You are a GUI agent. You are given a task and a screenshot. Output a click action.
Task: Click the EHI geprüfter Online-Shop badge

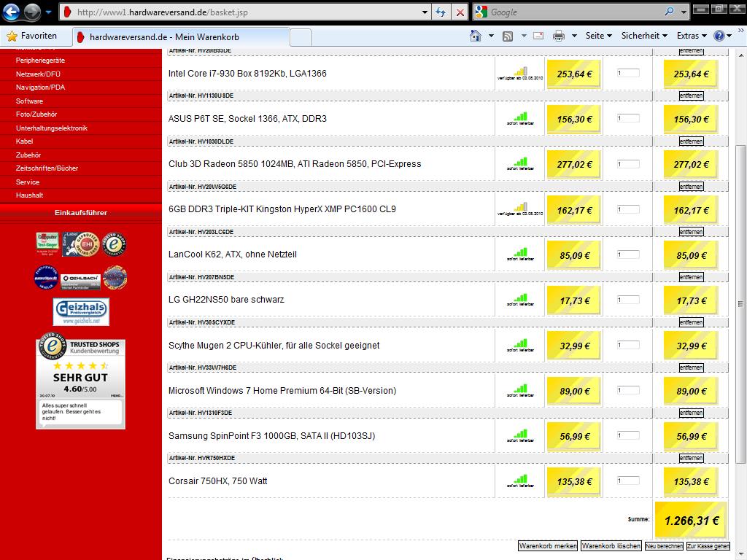click(x=82, y=244)
